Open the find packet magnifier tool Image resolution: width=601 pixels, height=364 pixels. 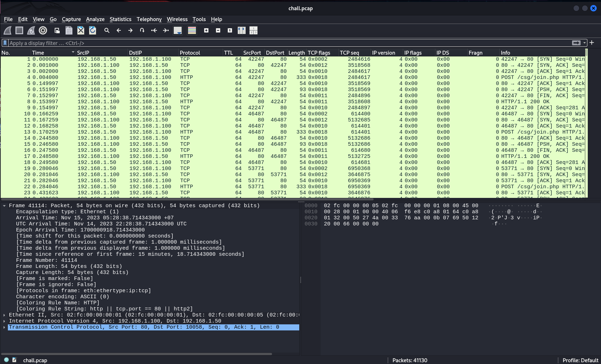click(x=107, y=30)
